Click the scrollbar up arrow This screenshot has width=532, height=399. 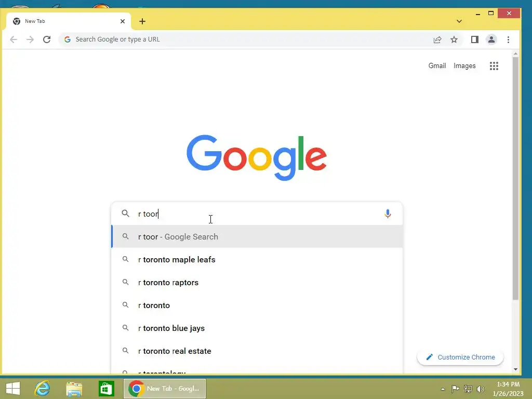(515, 54)
